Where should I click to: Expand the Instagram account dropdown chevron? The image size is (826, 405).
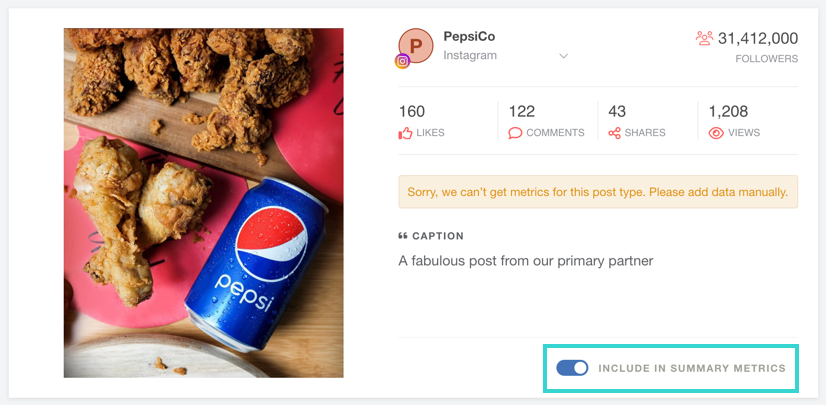pos(563,56)
